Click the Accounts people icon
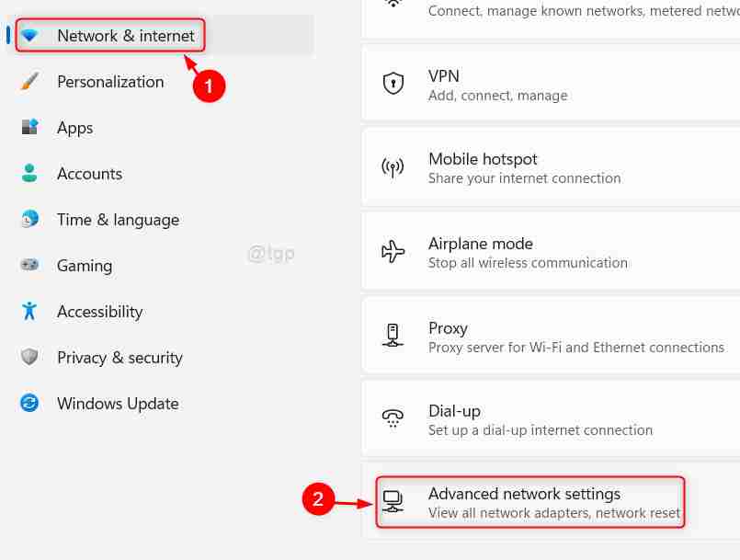The image size is (740, 560). click(28, 173)
